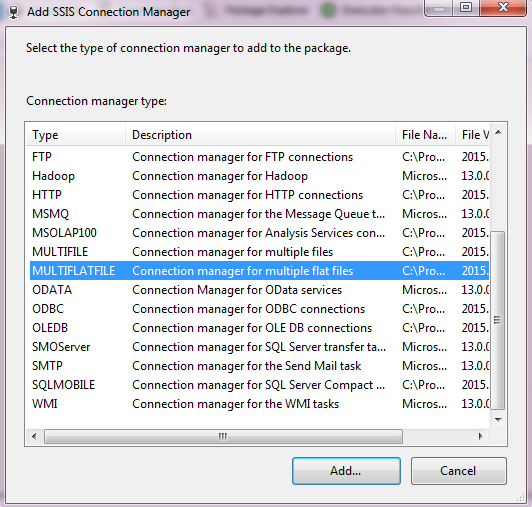Click the vertical scrollbar down arrow
Viewport: 532px width, 507px height.
pos(498,420)
